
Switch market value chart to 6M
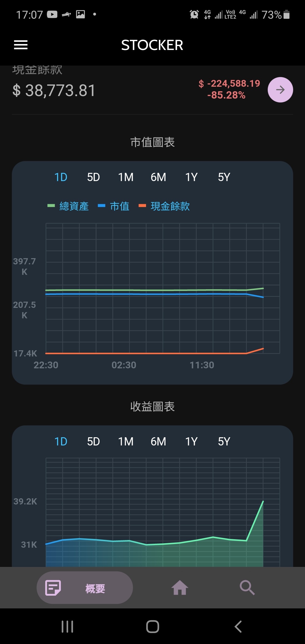pyautogui.click(x=158, y=177)
